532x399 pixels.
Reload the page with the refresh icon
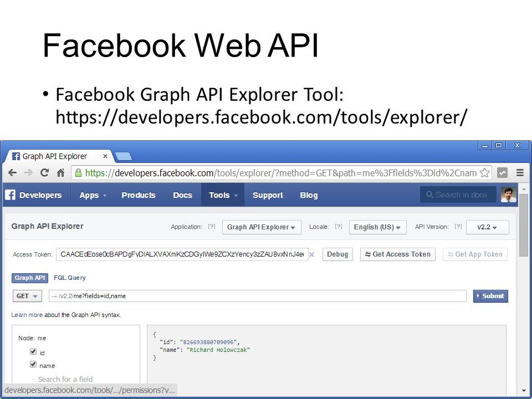pos(44,173)
